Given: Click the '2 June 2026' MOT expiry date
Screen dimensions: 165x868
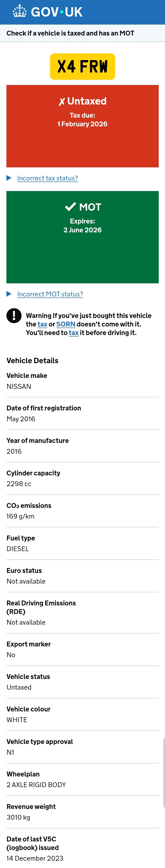Looking at the screenshot, I should pos(82,230).
